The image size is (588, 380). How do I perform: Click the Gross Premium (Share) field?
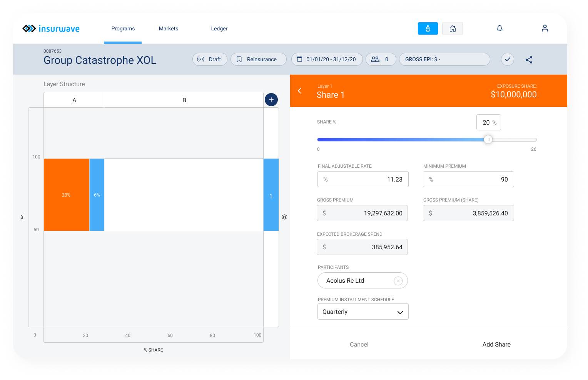click(x=468, y=213)
